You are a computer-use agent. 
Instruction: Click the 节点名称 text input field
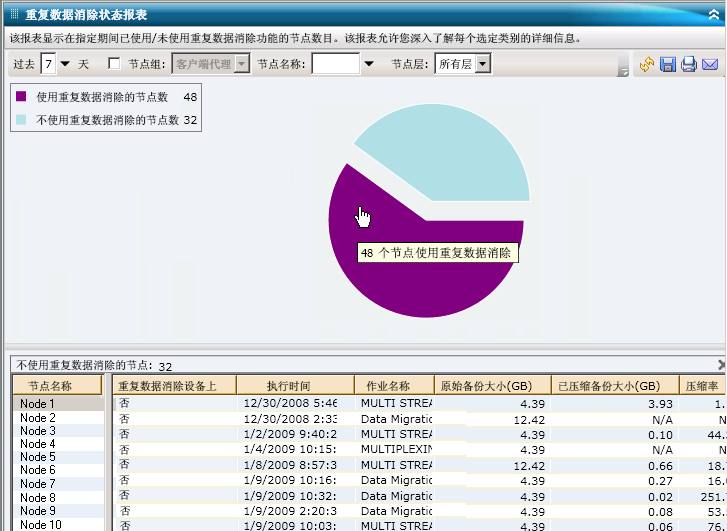[335, 64]
